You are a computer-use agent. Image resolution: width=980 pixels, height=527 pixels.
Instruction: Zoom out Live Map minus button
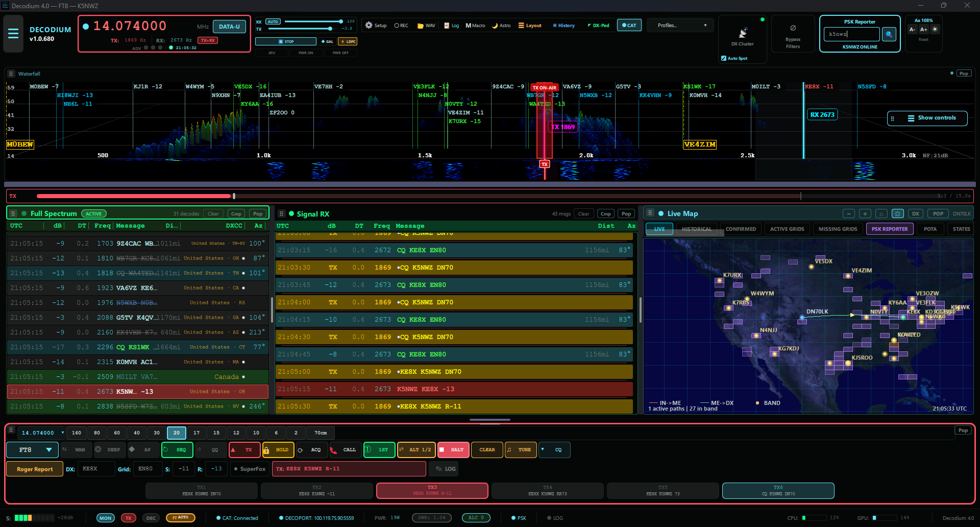click(848, 213)
